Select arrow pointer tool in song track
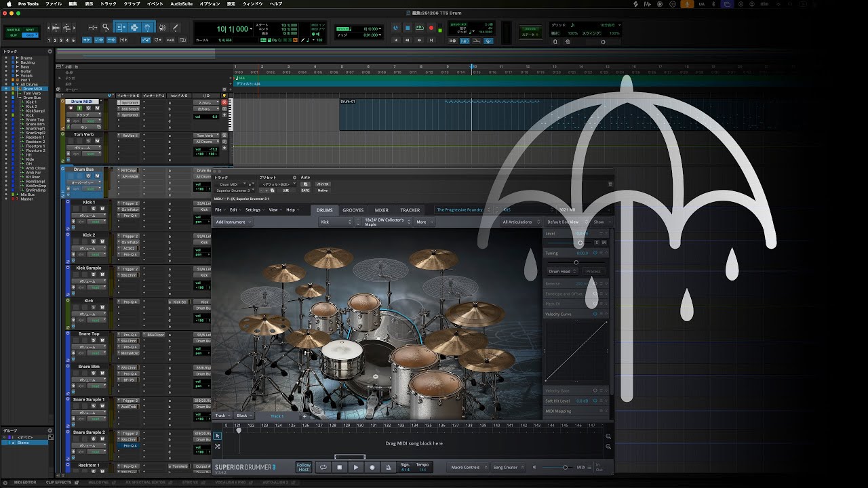This screenshot has height=488, width=868. pyautogui.click(x=218, y=436)
